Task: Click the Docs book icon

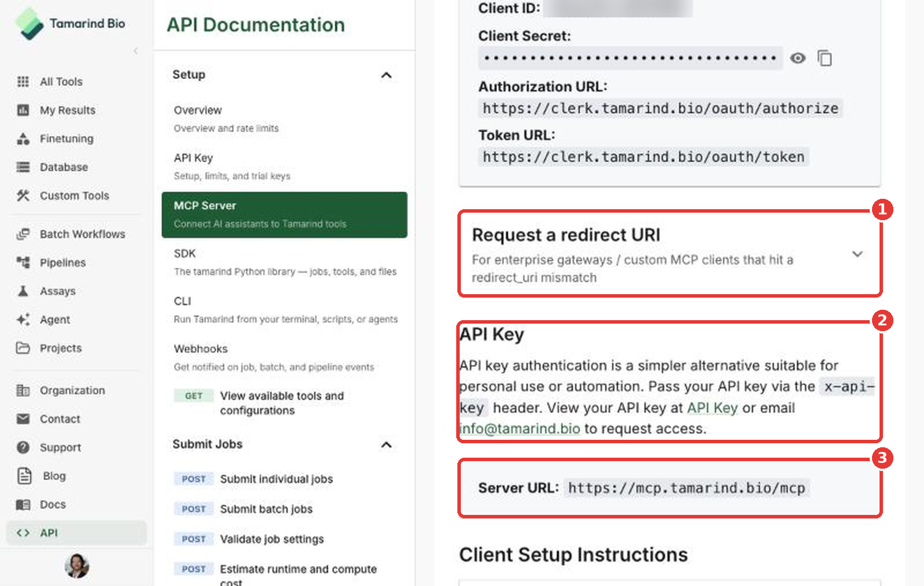Action: tap(23, 505)
